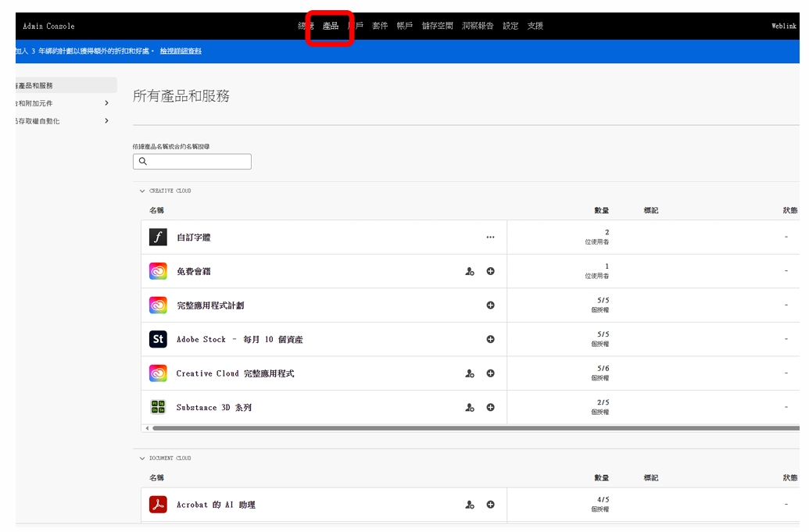Image resolution: width=809 pixels, height=532 pixels.
Task: Click the Substance 3D 系列 icon
Action: [x=158, y=407]
